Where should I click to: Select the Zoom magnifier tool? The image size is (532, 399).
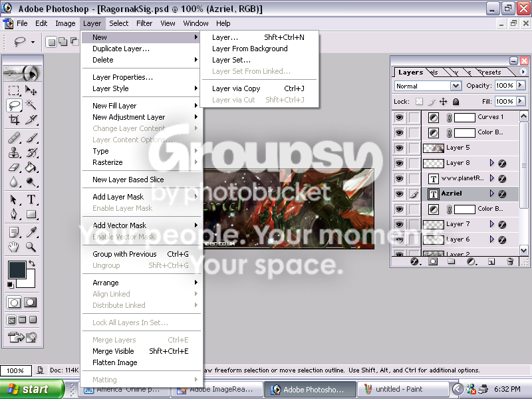click(31, 247)
